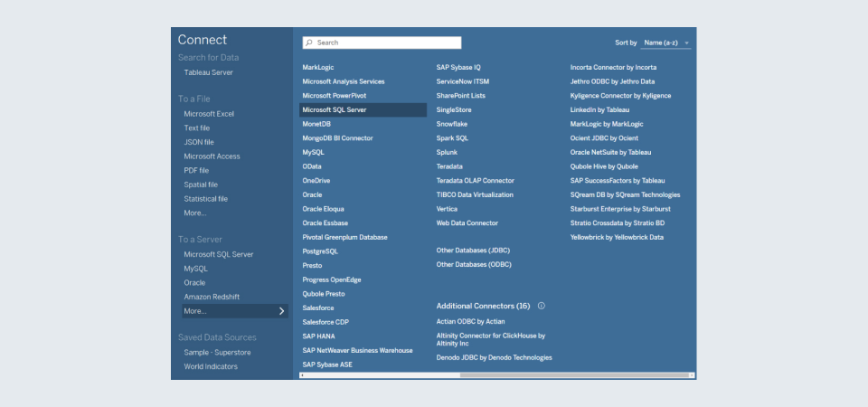Select OneDrive connector
This screenshot has width=868, height=407.
316,181
